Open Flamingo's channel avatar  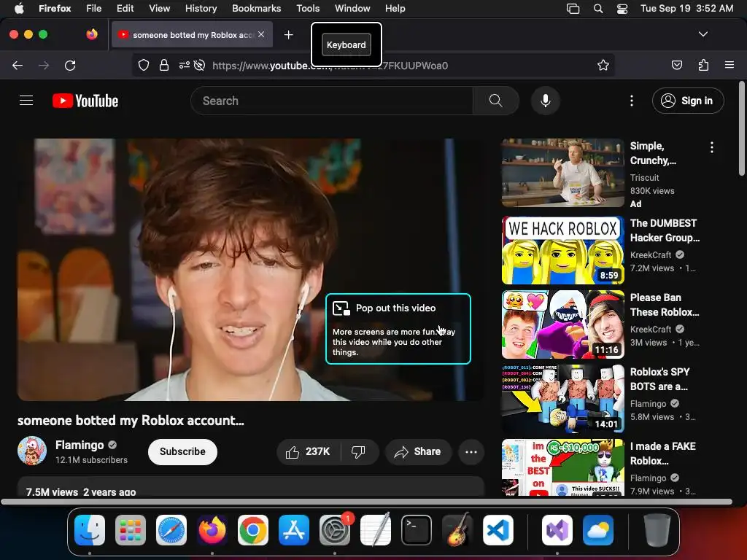pyautogui.click(x=32, y=451)
